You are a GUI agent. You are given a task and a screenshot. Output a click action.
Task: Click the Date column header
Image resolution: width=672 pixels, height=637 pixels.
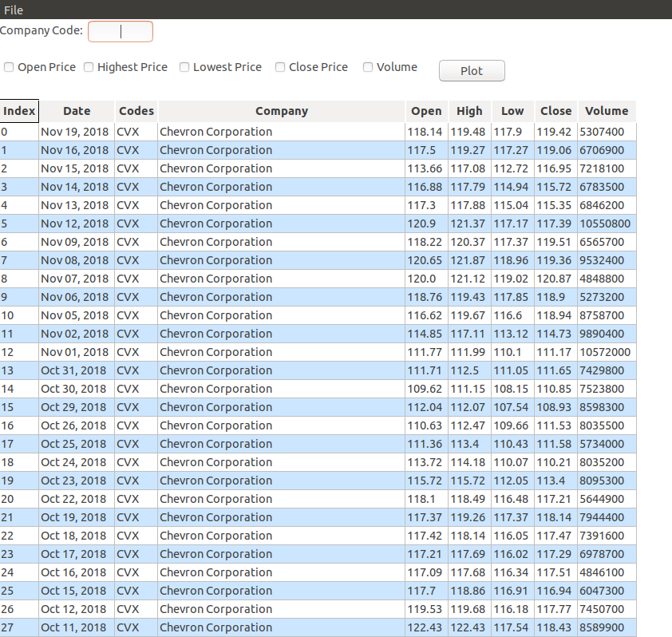[77, 111]
